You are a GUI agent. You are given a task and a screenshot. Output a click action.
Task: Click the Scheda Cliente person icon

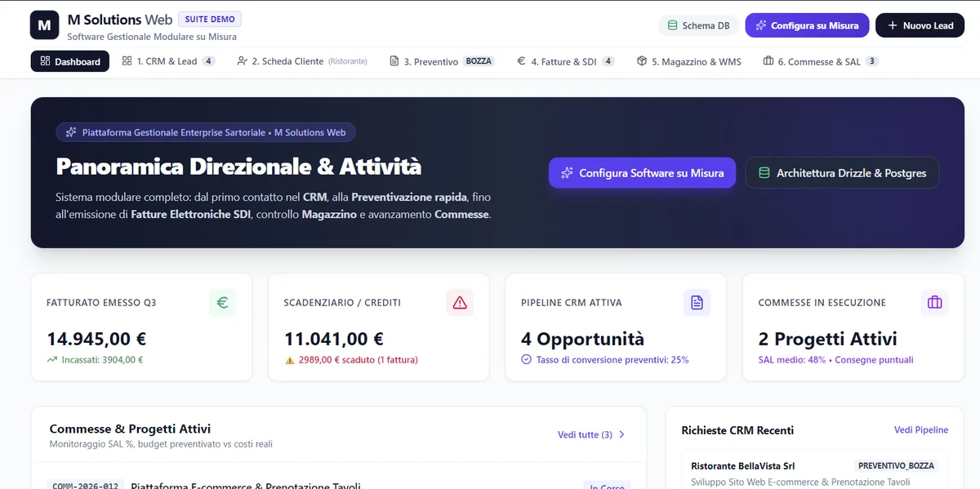click(x=242, y=61)
